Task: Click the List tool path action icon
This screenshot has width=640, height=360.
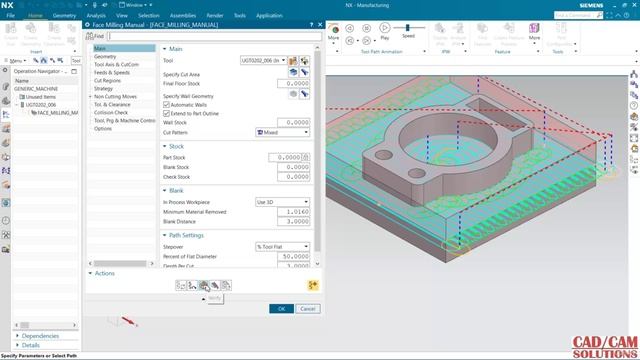Action: point(226,285)
